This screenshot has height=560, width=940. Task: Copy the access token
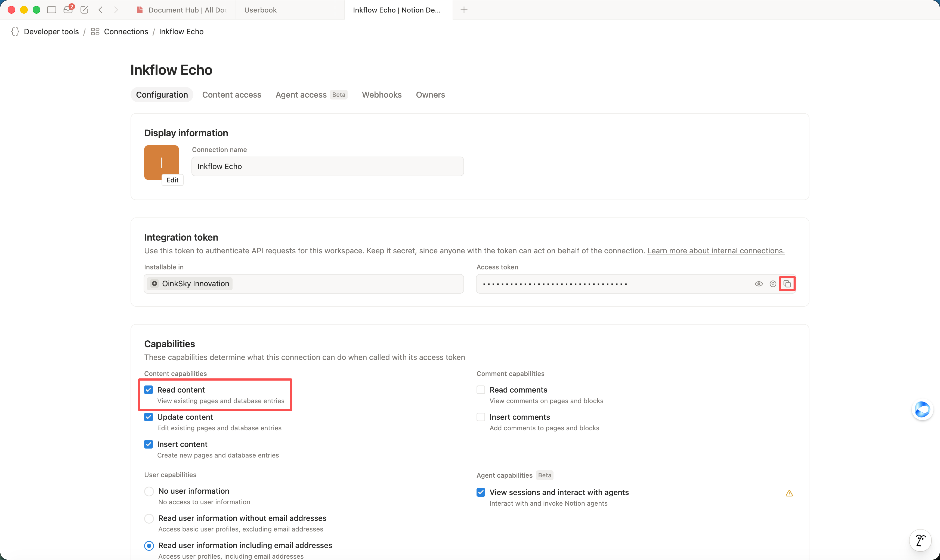[x=787, y=284]
